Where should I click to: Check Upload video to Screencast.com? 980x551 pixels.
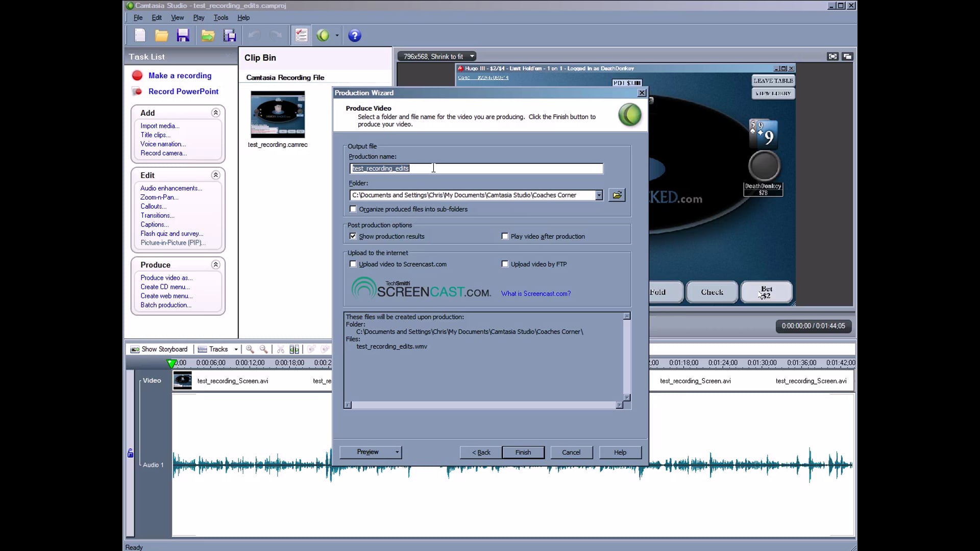(353, 264)
